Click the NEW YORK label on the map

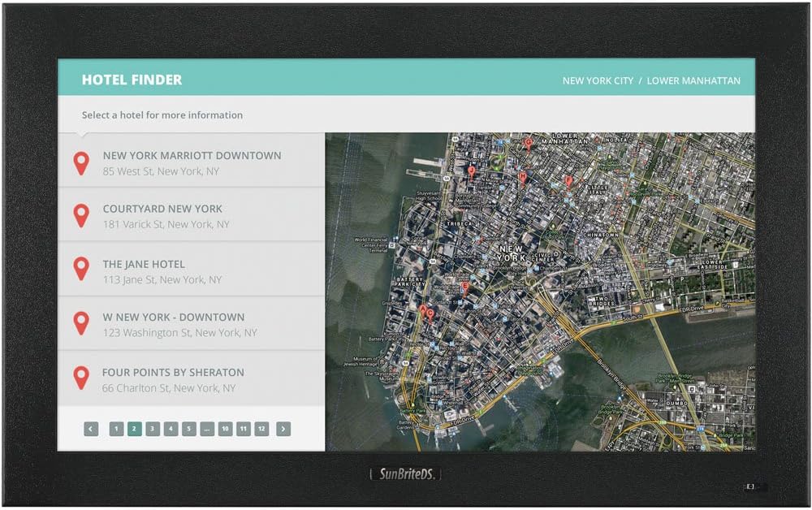[511, 253]
